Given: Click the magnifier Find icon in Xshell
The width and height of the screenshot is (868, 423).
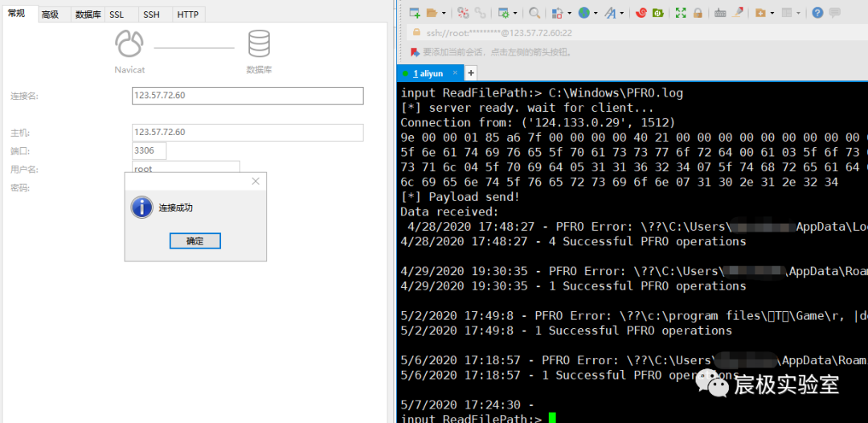Looking at the screenshot, I should point(534,13).
